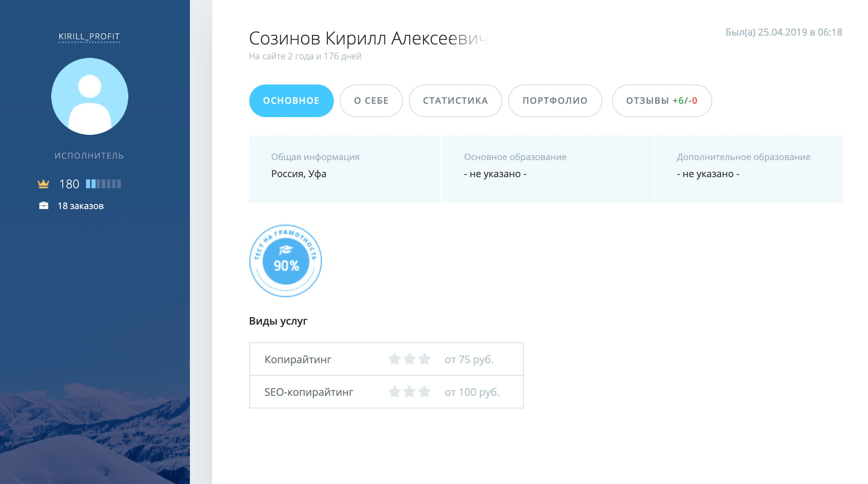The image size is (868, 484).
Task: Click the 'Россия, Уфа' location text
Action: [299, 174]
